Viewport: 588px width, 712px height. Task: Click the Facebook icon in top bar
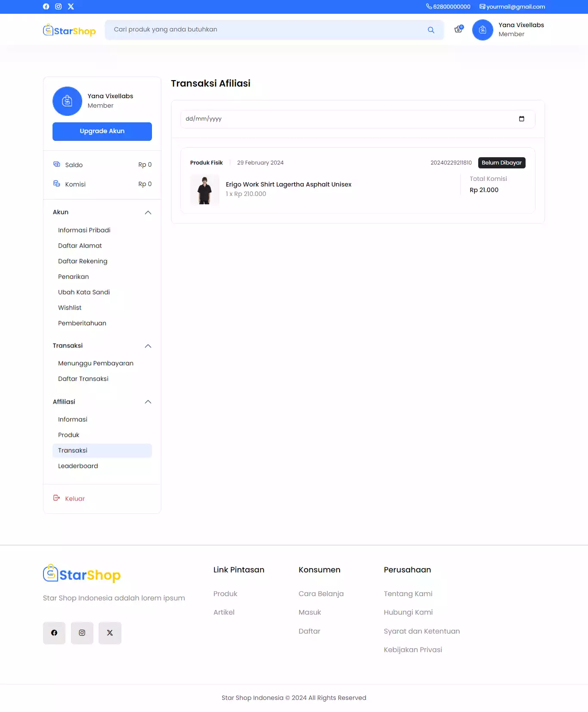[46, 6]
